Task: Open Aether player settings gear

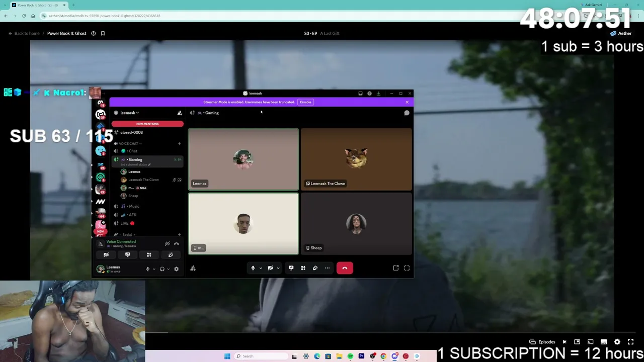Action: point(617,342)
